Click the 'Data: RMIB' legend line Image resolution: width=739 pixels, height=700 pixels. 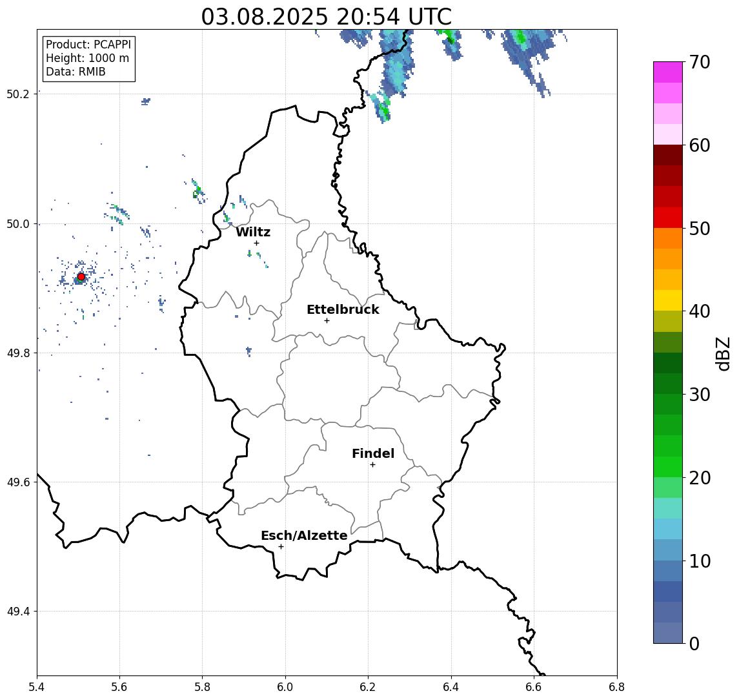[76, 72]
